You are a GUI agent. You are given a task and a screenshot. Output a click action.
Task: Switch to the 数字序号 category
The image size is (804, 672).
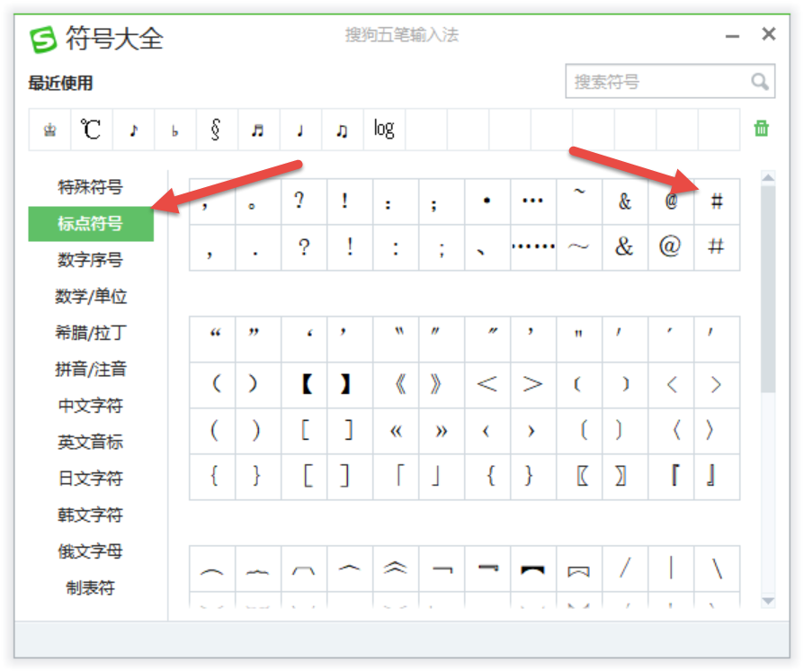click(91, 260)
